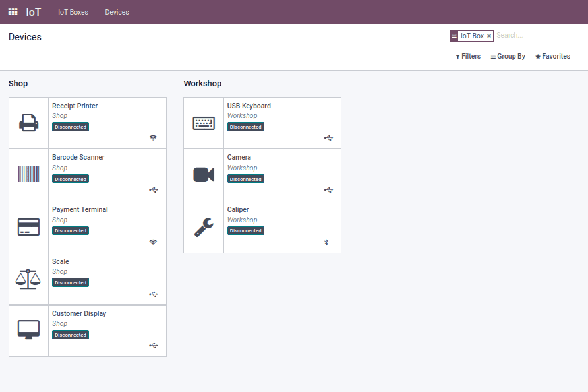
Task: Click the Workshop label under Caliper
Action: tap(242, 220)
